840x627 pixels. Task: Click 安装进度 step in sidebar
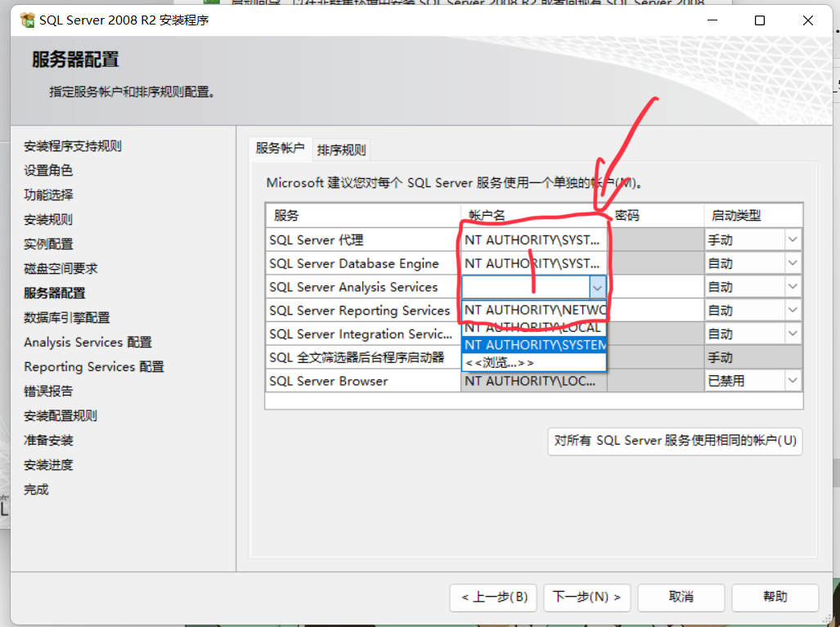click(x=48, y=465)
